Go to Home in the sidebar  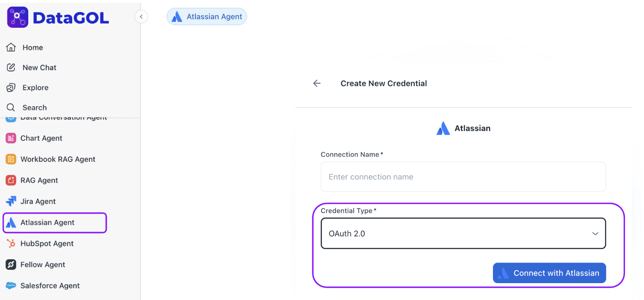click(32, 48)
